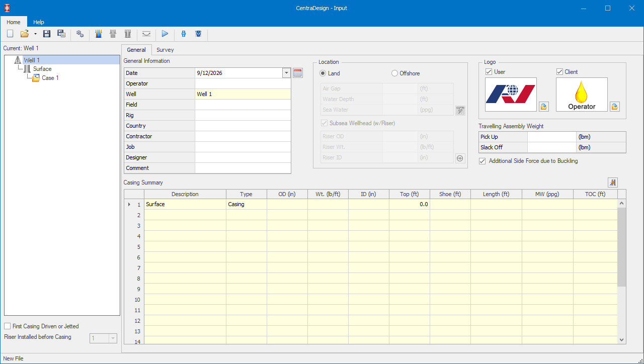The image size is (644, 364).
Task: Open the Help ribbon tab
Action: tap(39, 22)
